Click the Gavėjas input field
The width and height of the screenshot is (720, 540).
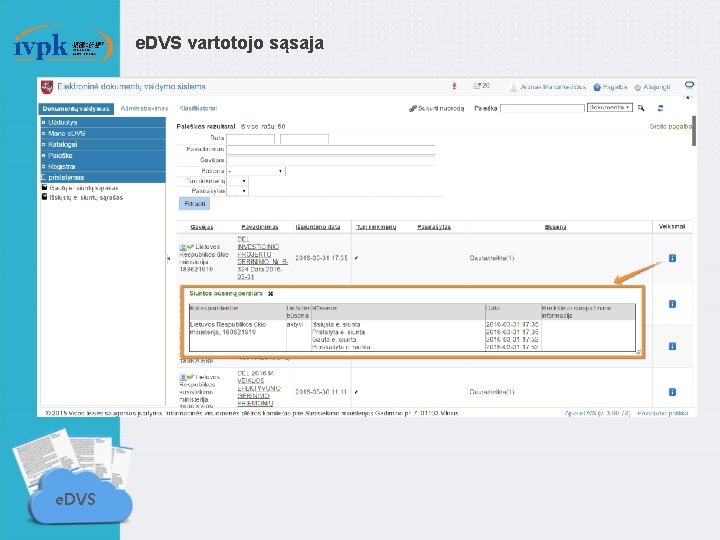tap(331, 160)
